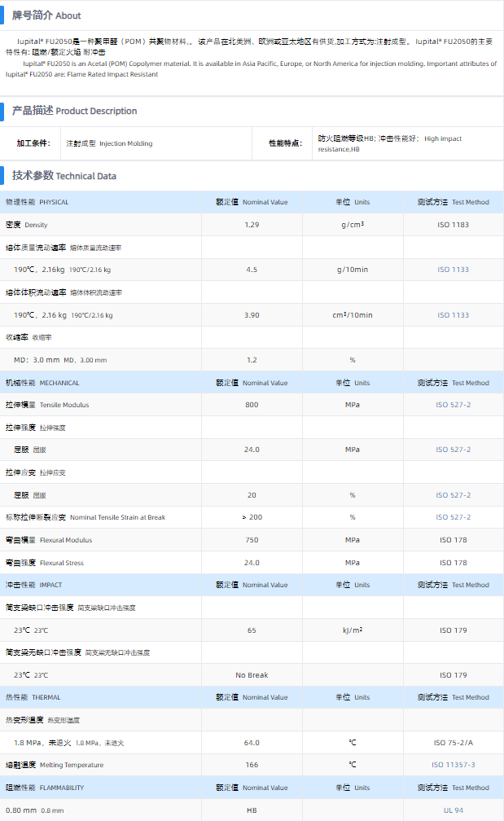Click the 产品描述 Product Description heading
This screenshot has width=504, height=821.
[x=74, y=111]
